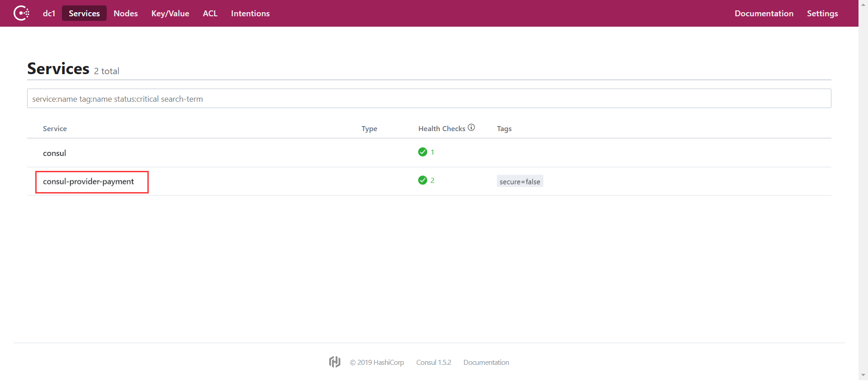The width and height of the screenshot is (868, 382).
Task: Click the green passing check icon for consul
Action: pyautogui.click(x=423, y=152)
